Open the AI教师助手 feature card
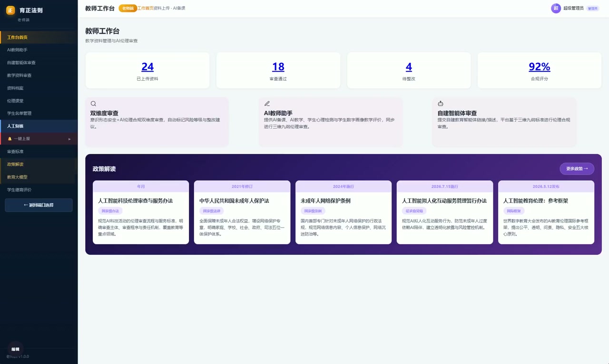Image resolution: width=609 pixels, height=364 pixels. pos(331,122)
